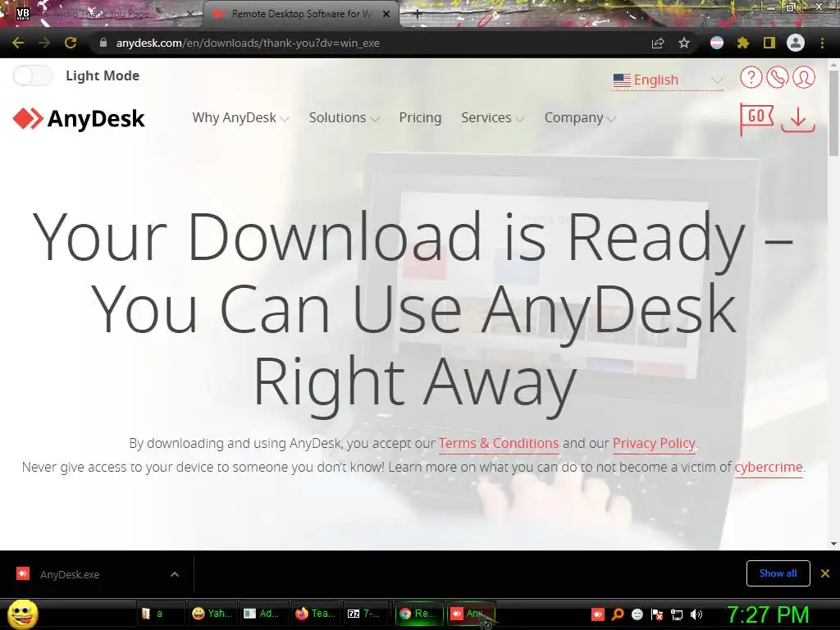Open the Extensions puzzle icon
Screen dimensions: 840x630
tap(743, 43)
